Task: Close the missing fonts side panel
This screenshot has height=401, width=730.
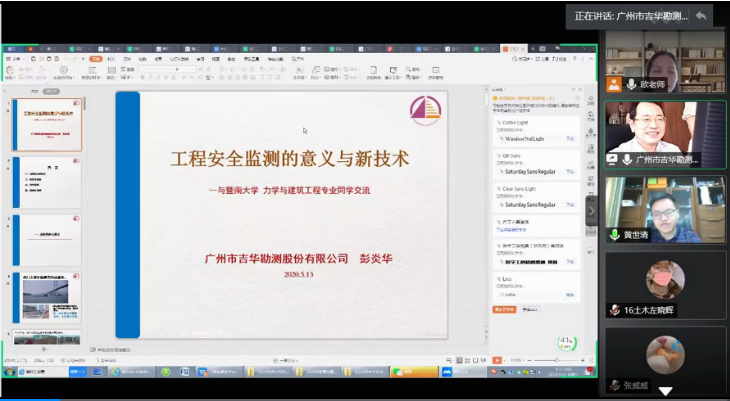Action: [x=580, y=89]
